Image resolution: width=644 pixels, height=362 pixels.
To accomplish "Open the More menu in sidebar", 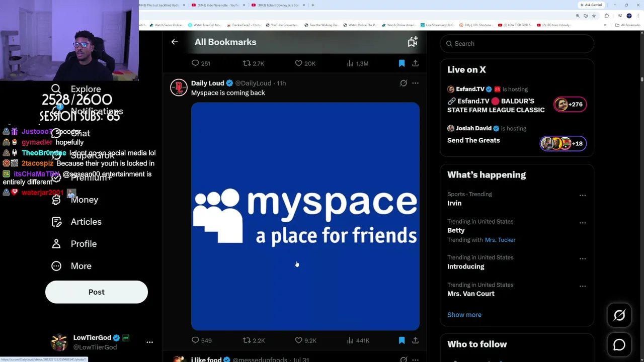I will point(71,266).
